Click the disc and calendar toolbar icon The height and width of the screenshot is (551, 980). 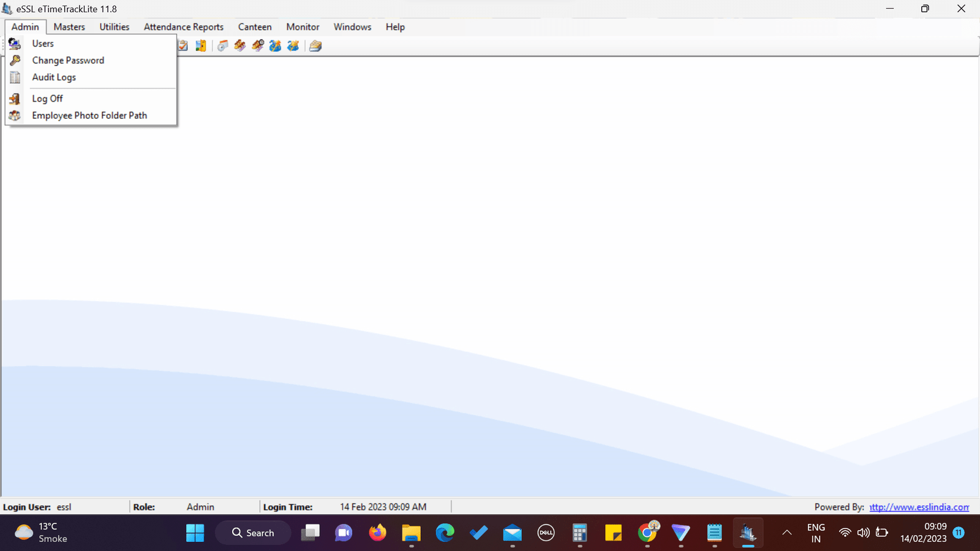(222, 46)
